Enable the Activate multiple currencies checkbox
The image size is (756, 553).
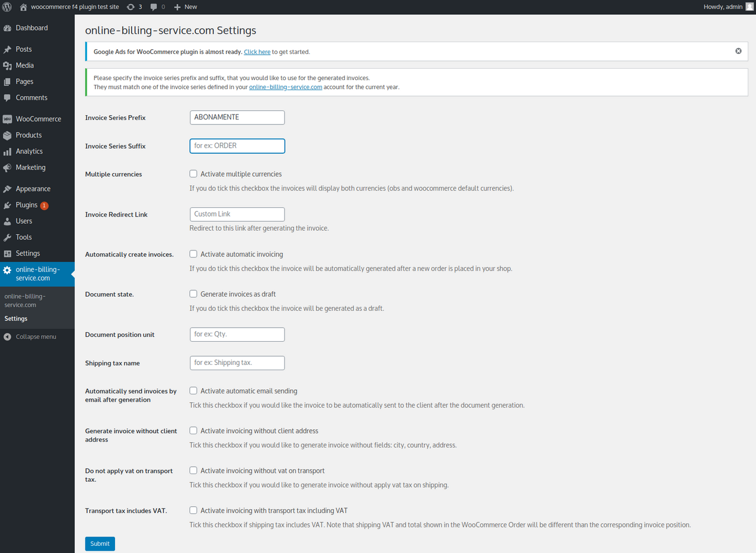[x=193, y=174]
